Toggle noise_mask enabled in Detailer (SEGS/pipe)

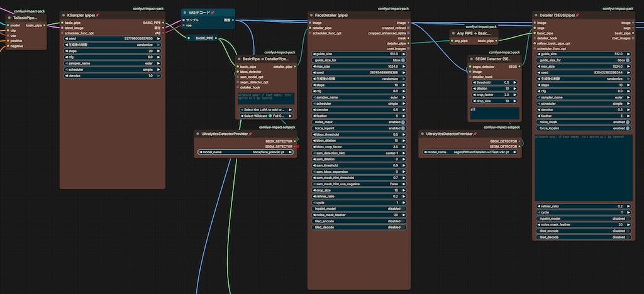coord(584,122)
